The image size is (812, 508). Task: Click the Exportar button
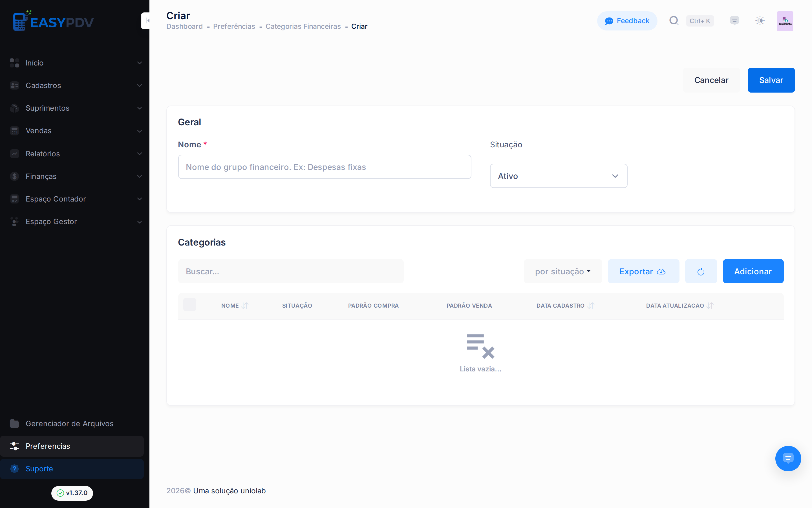(643, 271)
